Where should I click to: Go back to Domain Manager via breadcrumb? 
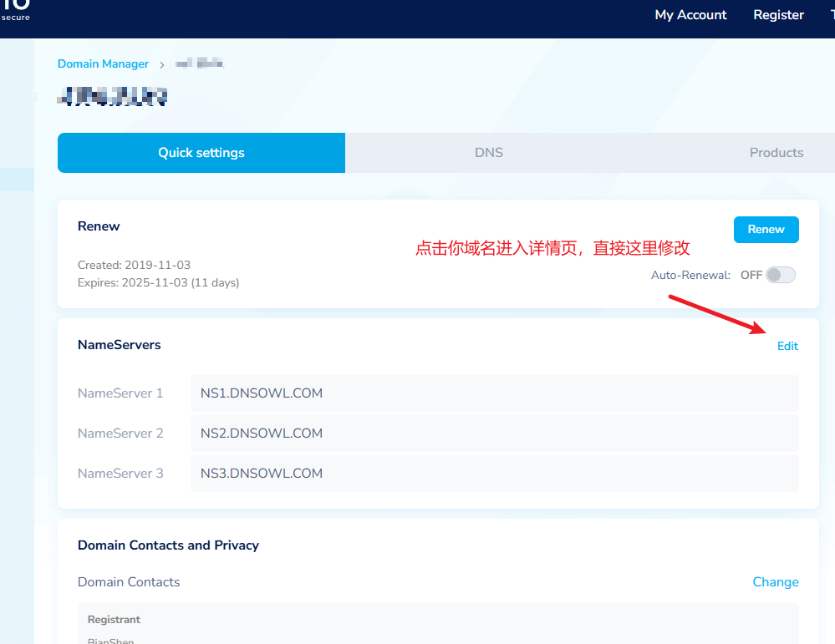(x=103, y=64)
